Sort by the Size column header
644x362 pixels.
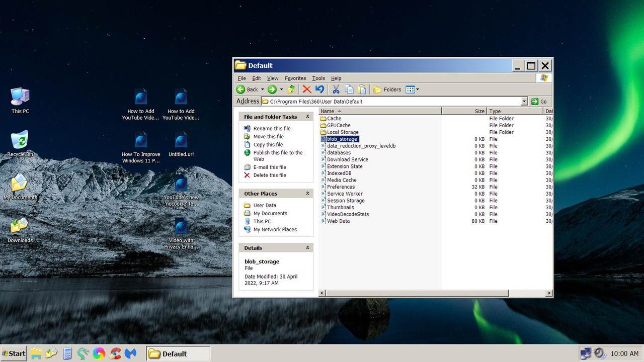pos(464,111)
